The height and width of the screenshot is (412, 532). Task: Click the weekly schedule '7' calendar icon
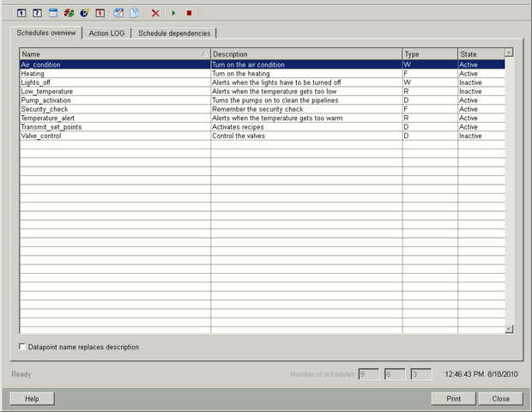point(37,13)
